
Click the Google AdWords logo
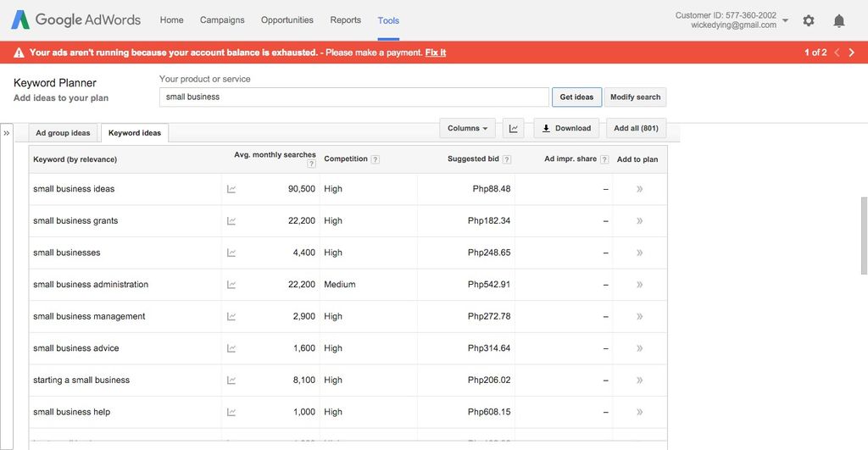tap(75, 20)
